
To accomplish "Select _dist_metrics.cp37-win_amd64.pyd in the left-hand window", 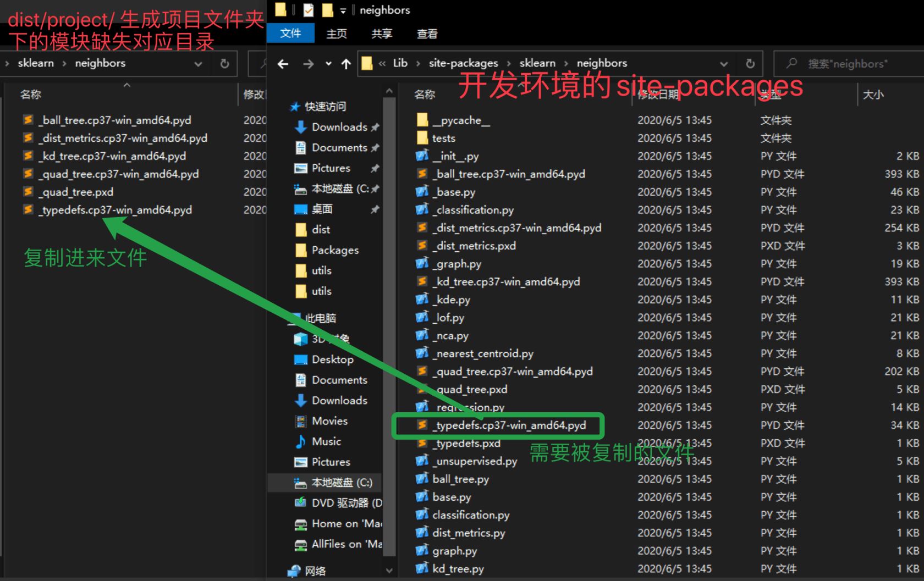I will (x=123, y=138).
